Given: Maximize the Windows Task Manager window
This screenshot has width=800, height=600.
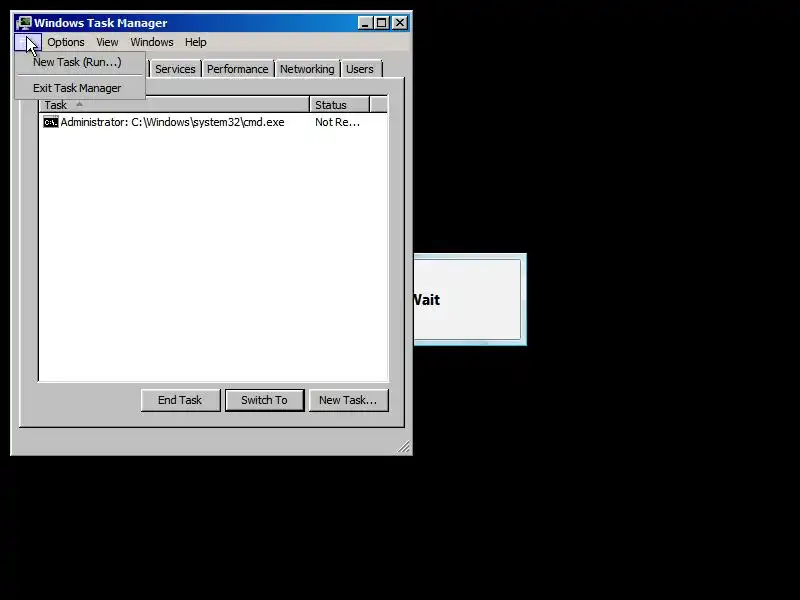Looking at the screenshot, I should point(382,23).
